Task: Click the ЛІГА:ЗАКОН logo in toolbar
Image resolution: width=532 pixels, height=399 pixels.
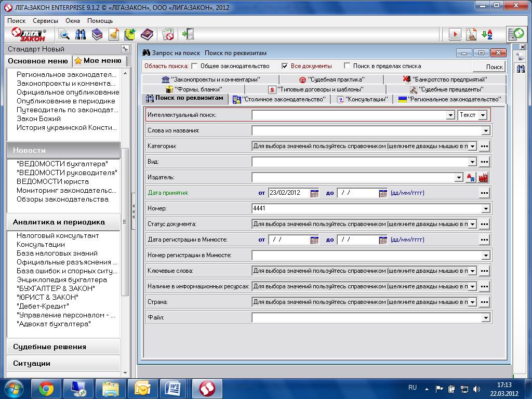Action: click(29, 34)
